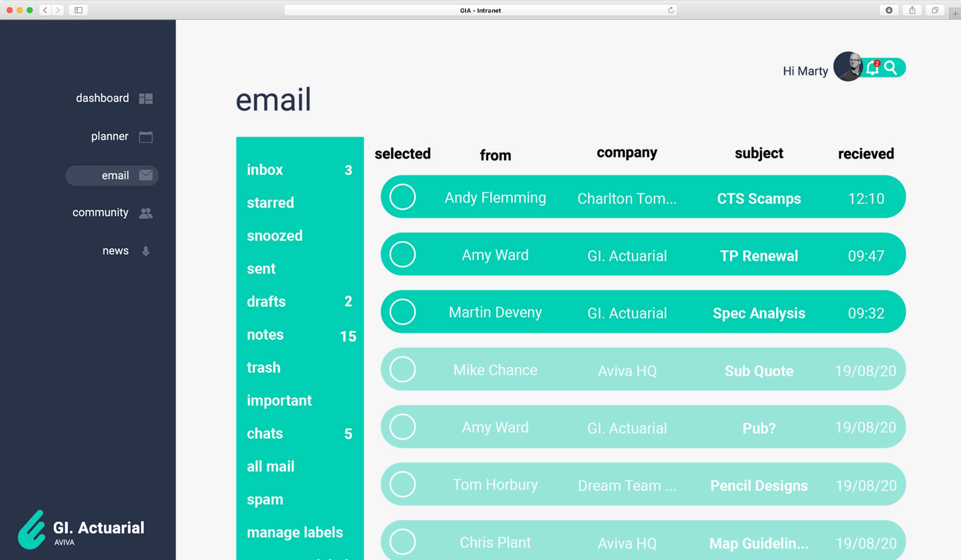Click the email envelope icon in sidebar

tap(146, 175)
